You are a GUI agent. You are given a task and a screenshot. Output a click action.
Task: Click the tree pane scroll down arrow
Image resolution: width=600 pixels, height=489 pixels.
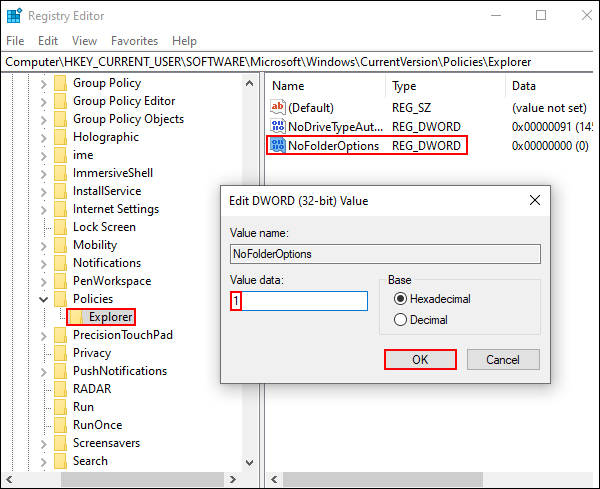249,463
